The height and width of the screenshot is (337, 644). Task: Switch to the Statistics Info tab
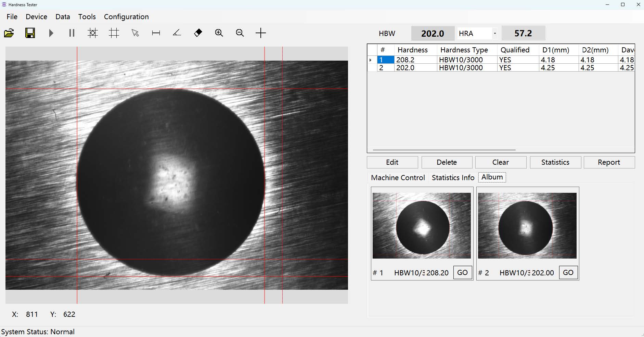[453, 178]
